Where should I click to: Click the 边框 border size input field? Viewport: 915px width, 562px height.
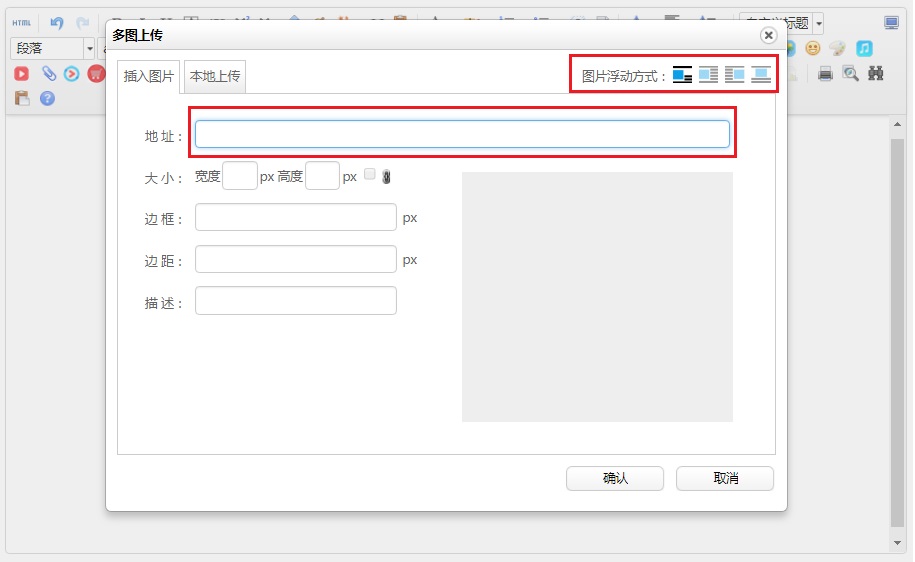[296, 217]
